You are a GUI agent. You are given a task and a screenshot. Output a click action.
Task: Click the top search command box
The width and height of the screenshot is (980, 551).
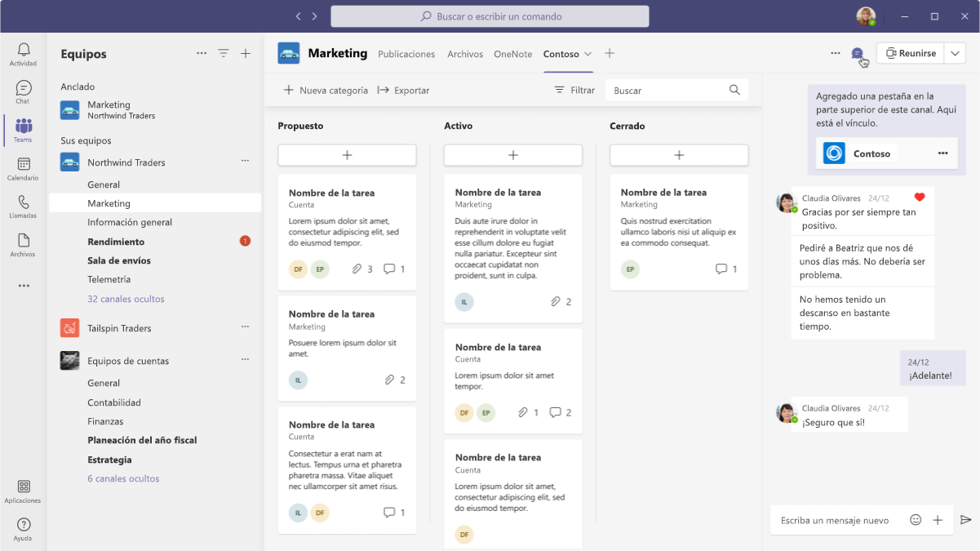click(x=490, y=16)
